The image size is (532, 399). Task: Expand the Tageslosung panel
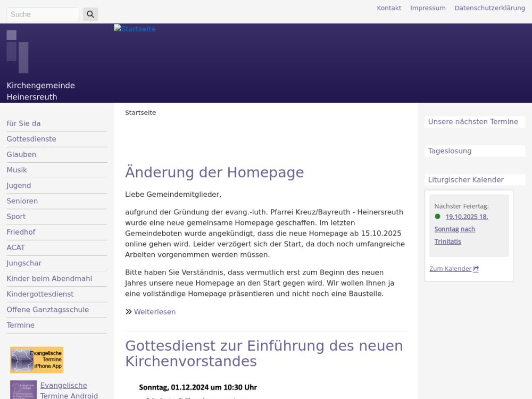pos(450,151)
